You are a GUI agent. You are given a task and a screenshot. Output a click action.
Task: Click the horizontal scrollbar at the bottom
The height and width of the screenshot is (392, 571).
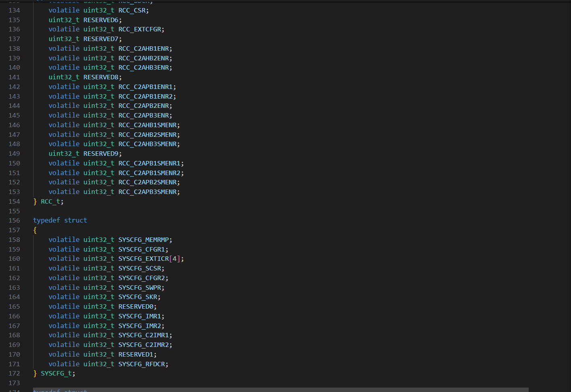[x=280, y=390]
